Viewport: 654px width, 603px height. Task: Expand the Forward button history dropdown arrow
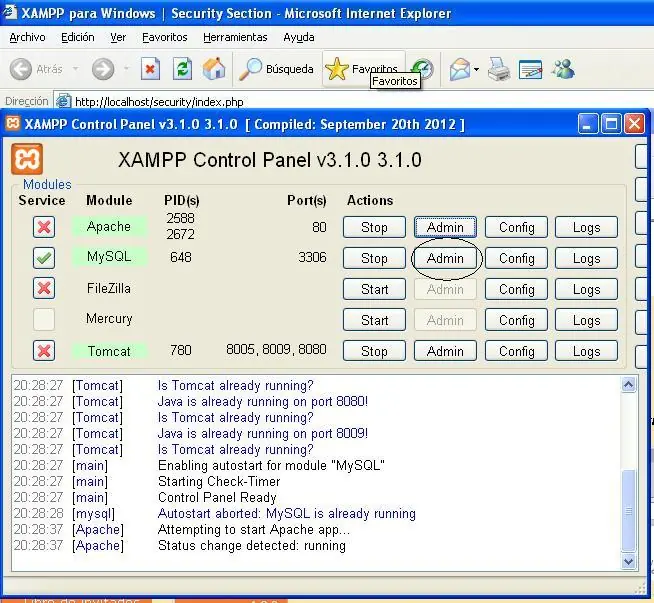click(126, 68)
